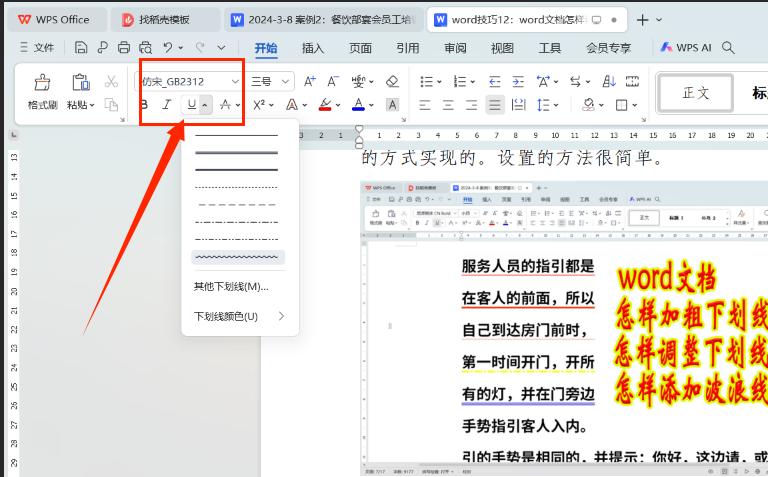Expand the 下划线颜色(U) submenu
Viewport: 768px width, 477px height.
coord(239,316)
